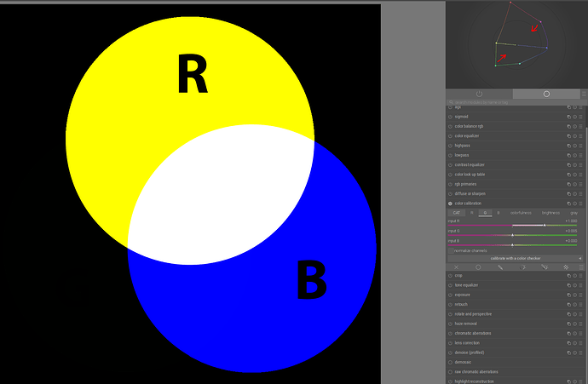Enable the highpass module power button
Image resolution: width=588 pixels, height=384 pixels.
coord(450,146)
